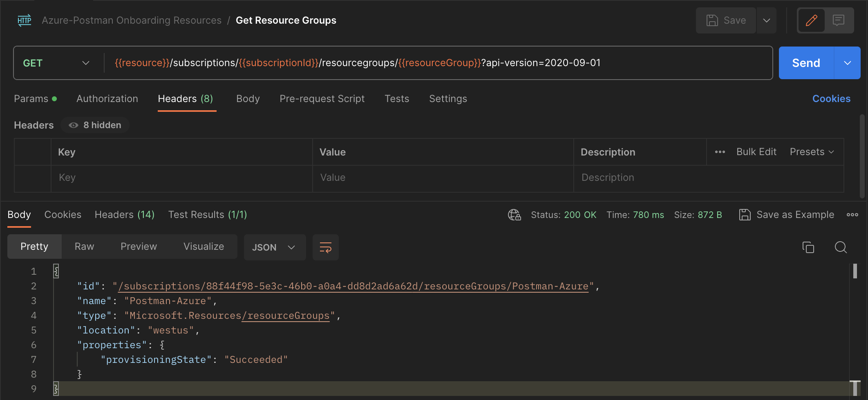868x400 pixels.
Task: Click the header Key input cell
Action: point(181,178)
